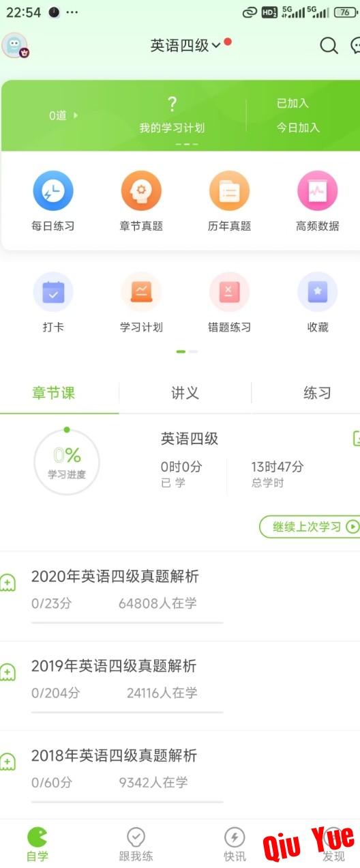Open the 收藏 favorites star icon

click(318, 292)
